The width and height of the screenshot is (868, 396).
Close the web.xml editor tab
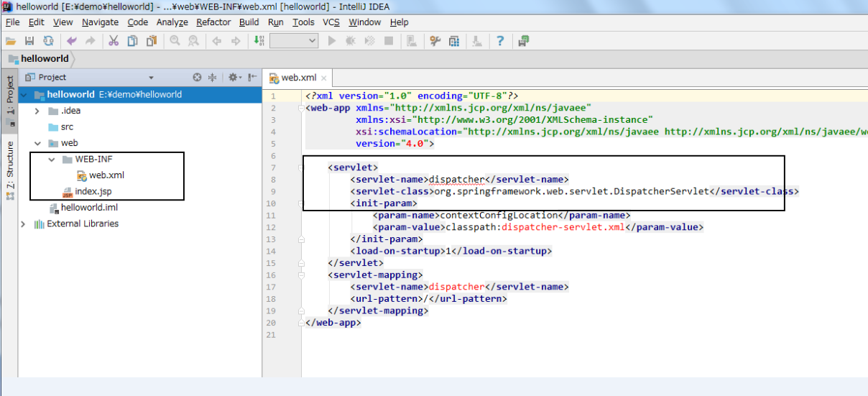point(324,78)
